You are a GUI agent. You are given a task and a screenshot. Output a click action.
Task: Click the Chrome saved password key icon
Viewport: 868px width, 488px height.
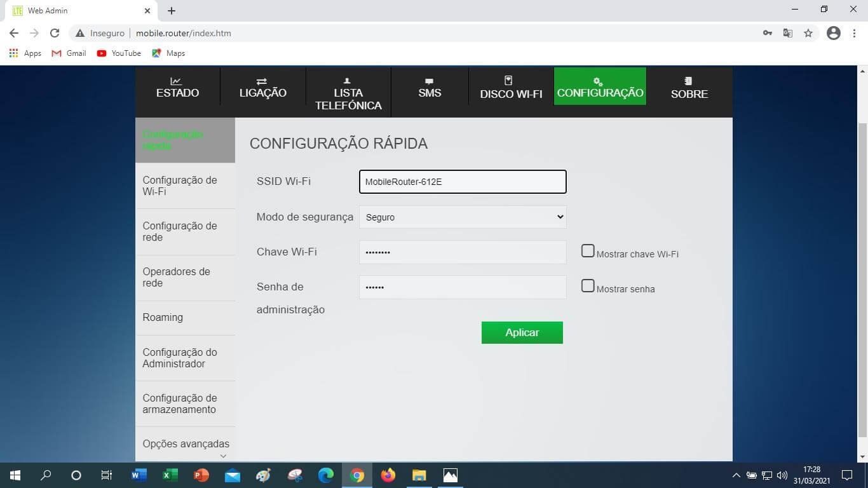[x=768, y=33]
